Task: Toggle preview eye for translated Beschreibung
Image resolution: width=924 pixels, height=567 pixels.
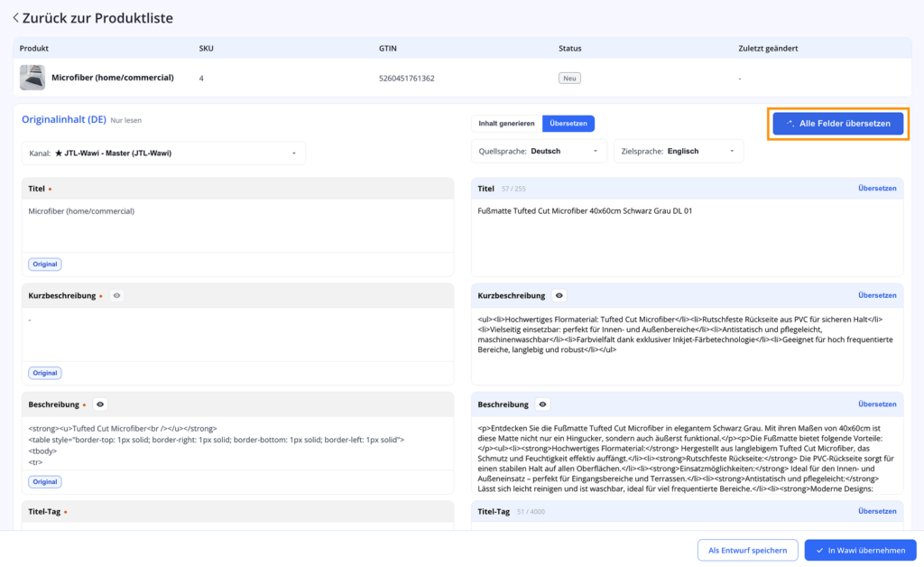Action: pyautogui.click(x=542, y=404)
